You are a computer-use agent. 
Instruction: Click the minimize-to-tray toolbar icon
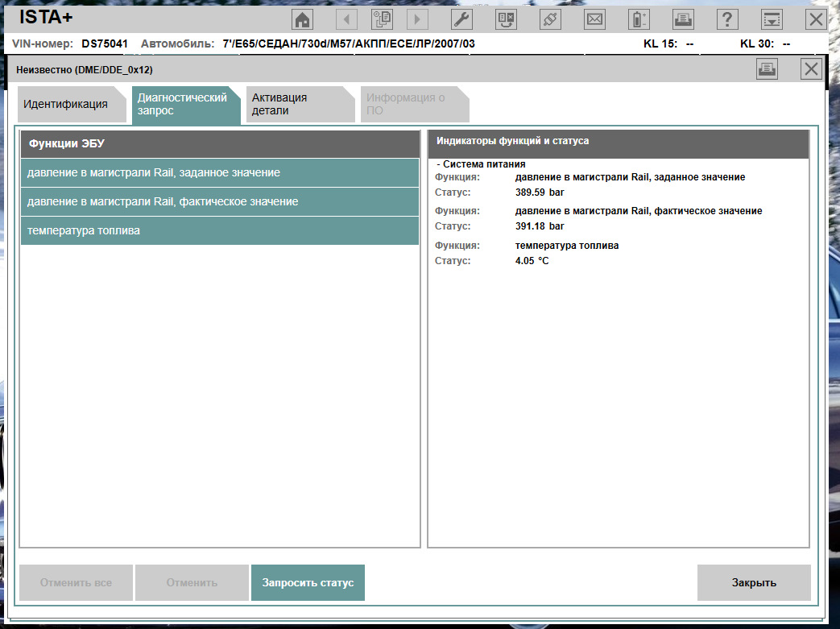[772, 20]
